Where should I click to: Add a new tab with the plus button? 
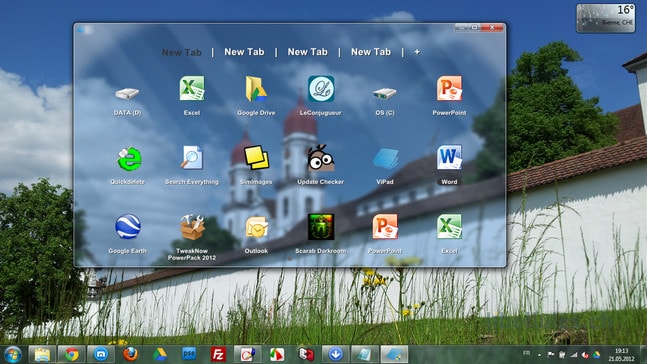pyautogui.click(x=417, y=52)
